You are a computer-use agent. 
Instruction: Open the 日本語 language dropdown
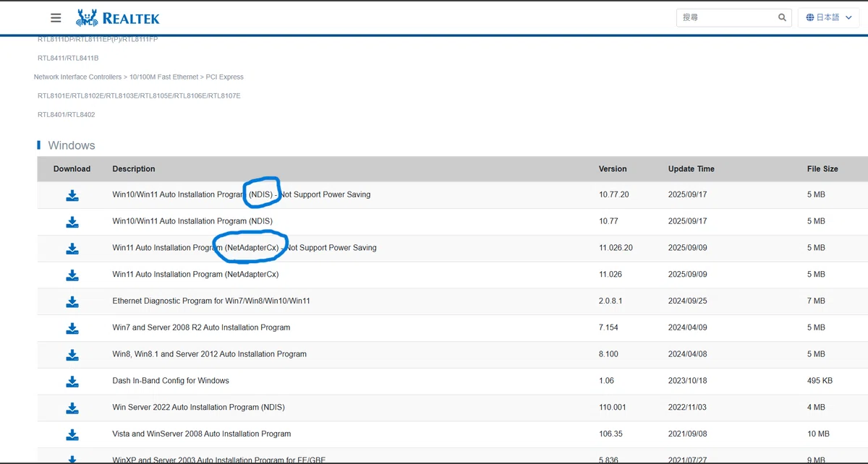click(x=829, y=17)
